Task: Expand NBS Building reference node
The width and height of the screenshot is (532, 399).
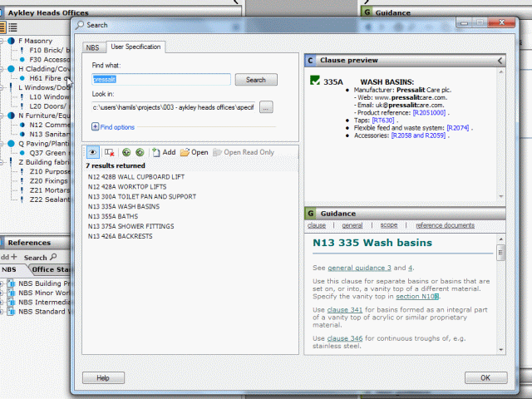Action: [2, 283]
